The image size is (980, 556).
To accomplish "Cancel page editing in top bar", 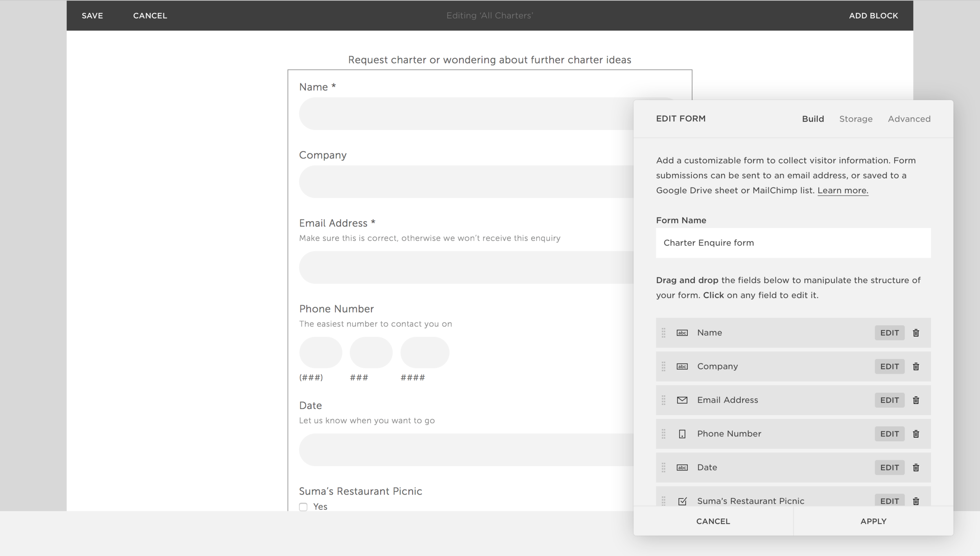I will 150,16.
